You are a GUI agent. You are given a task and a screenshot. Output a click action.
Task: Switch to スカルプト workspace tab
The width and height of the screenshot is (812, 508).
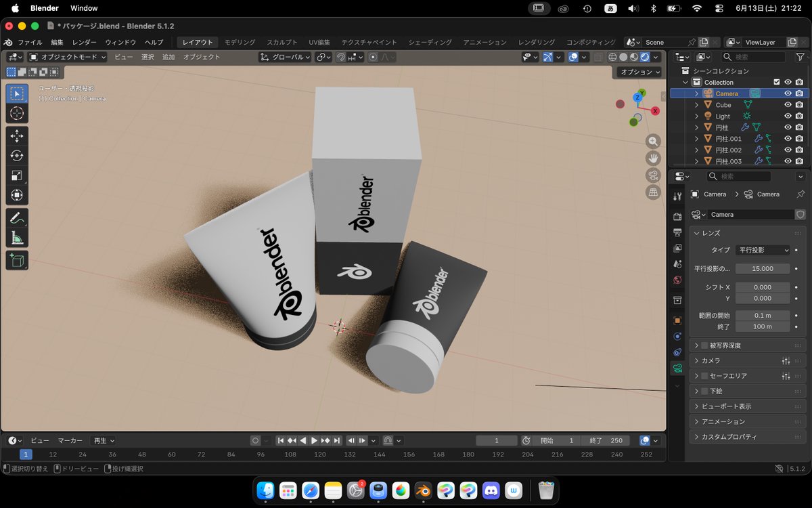(x=281, y=42)
